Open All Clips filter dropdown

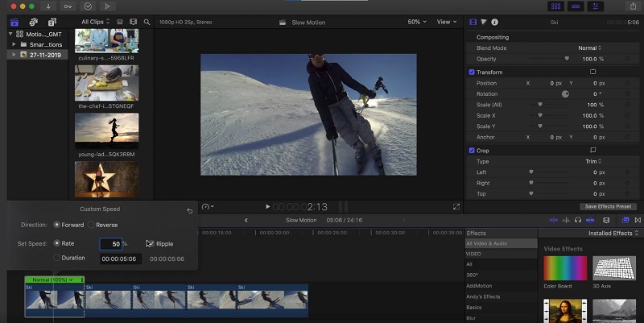click(x=96, y=22)
